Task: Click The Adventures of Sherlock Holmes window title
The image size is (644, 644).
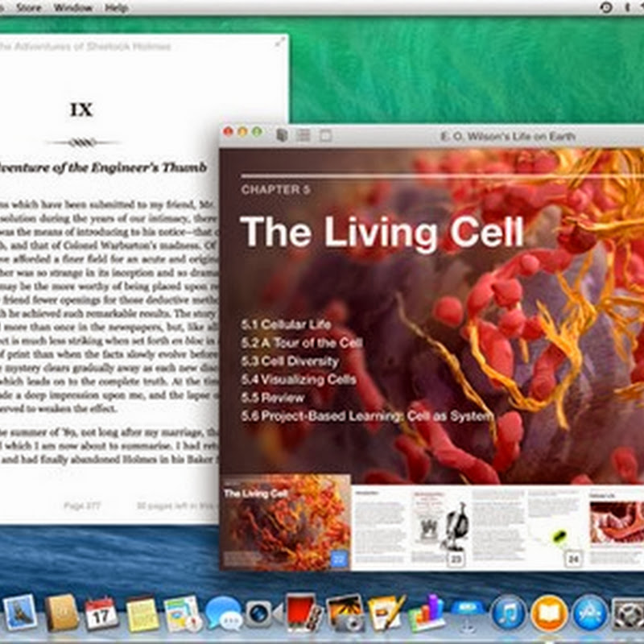Action: pyautogui.click(x=85, y=46)
